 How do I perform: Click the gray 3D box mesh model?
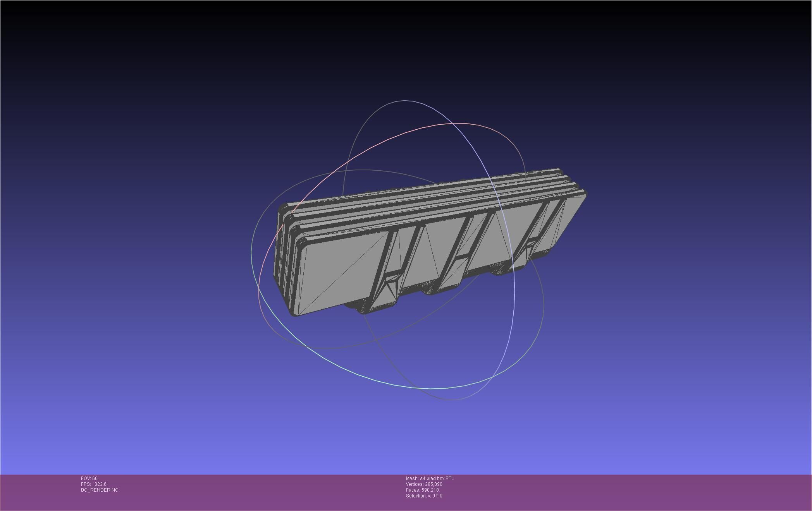[430, 242]
